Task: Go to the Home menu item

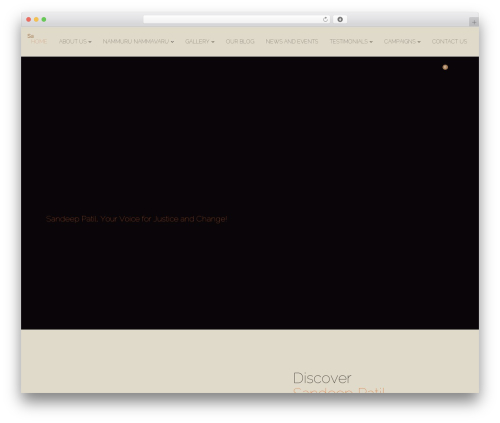Action: pos(39,42)
